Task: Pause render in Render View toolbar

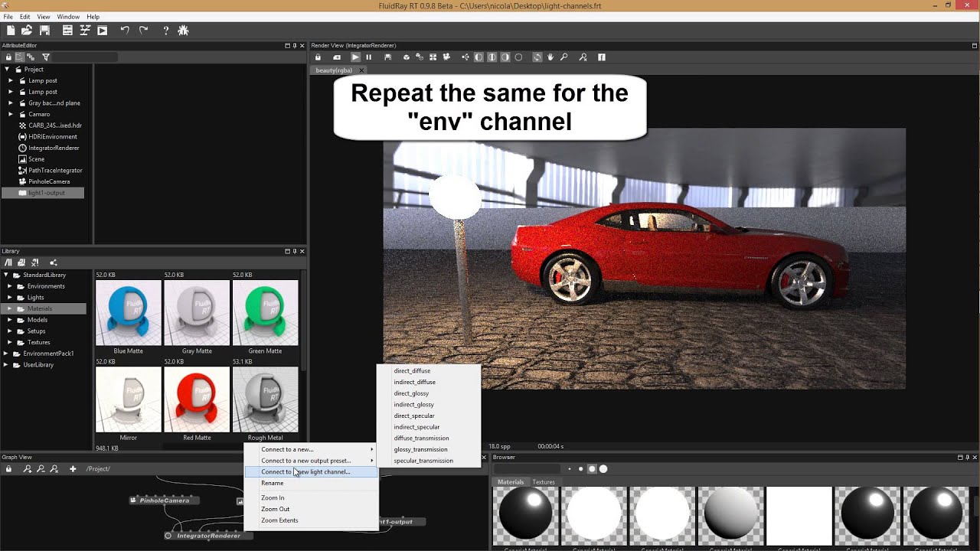Action: [x=369, y=57]
